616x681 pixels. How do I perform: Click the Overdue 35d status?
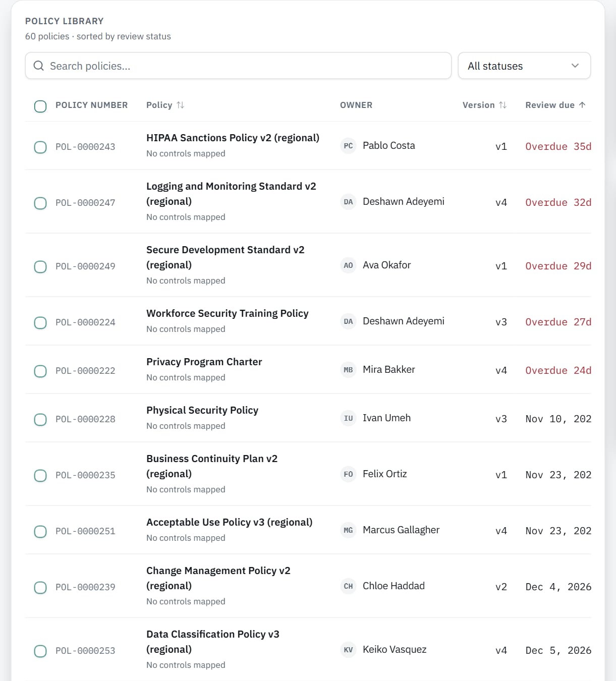(x=558, y=146)
